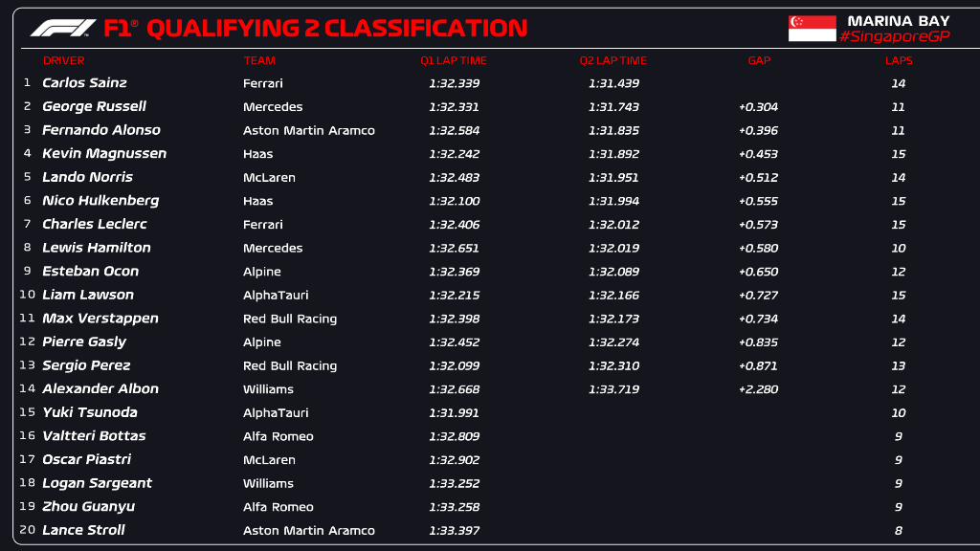The height and width of the screenshot is (551, 980).
Task: Select Fernando Alonso in the classification
Action: point(101,130)
